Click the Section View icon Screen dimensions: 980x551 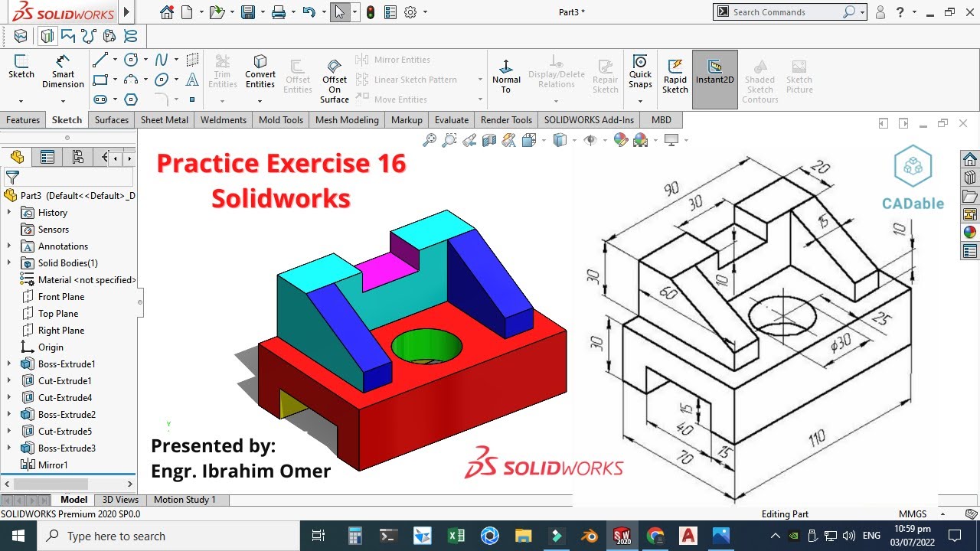click(489, 140)
